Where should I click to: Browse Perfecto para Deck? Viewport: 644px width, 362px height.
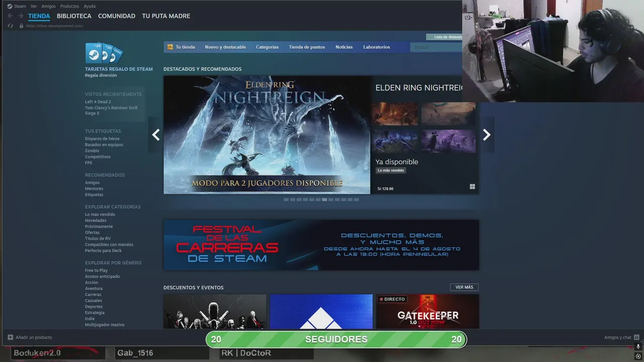pyautogui.click(x=103, y=250)
